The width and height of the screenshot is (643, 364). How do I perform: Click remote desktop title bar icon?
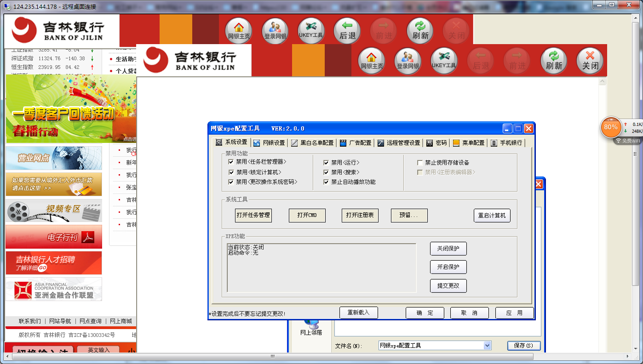tap(8, 6)
